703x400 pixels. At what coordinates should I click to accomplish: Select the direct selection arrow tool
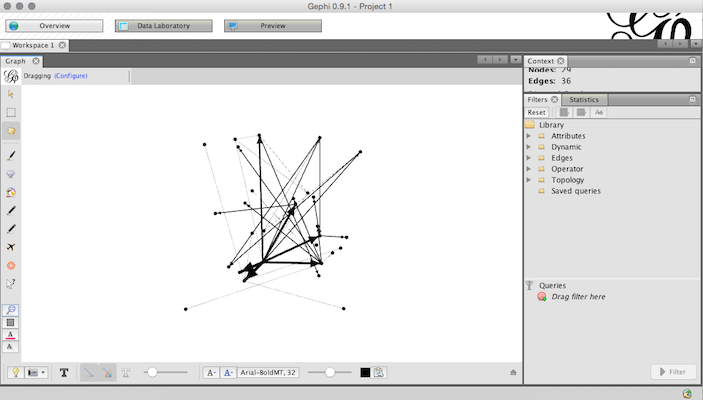tap(11, 94)
